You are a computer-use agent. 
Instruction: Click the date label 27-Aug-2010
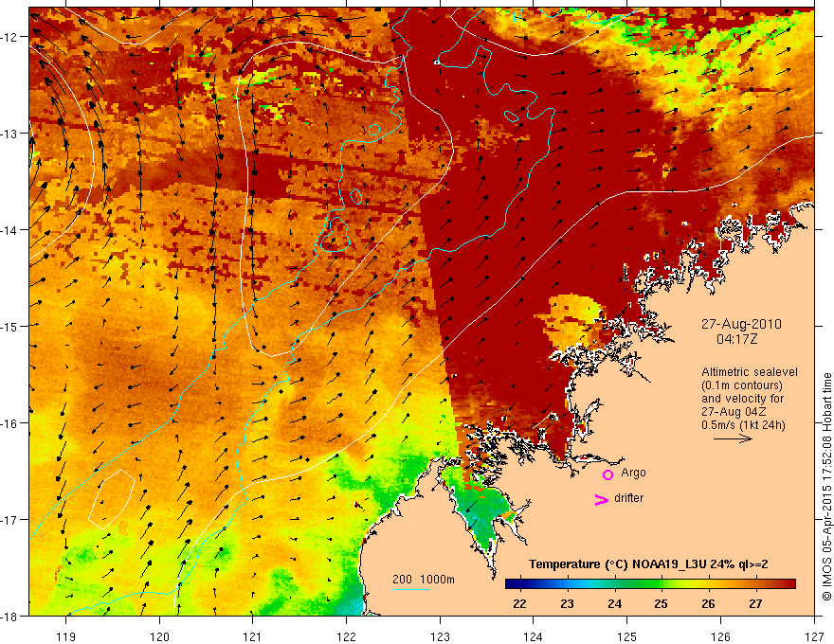pos(741,324)
